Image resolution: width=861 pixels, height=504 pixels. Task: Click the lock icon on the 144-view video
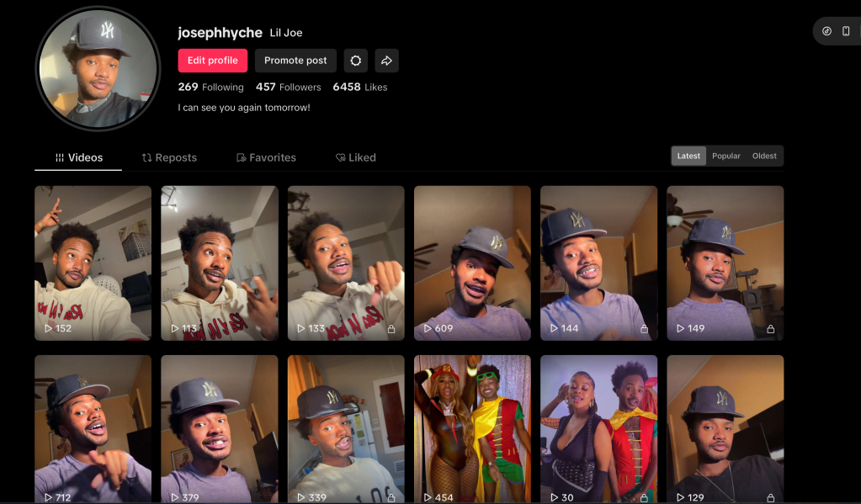(644, 329)
